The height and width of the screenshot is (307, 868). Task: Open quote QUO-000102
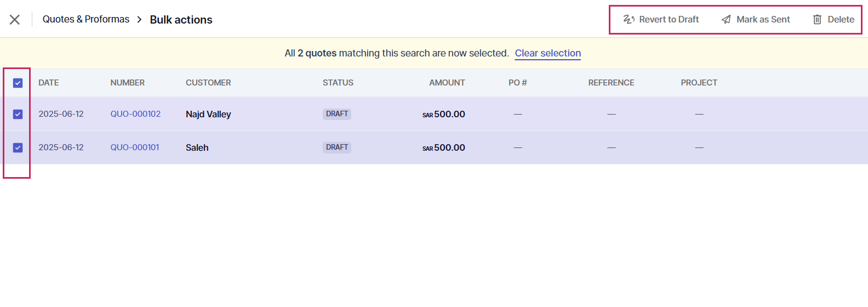click(135, 114)
